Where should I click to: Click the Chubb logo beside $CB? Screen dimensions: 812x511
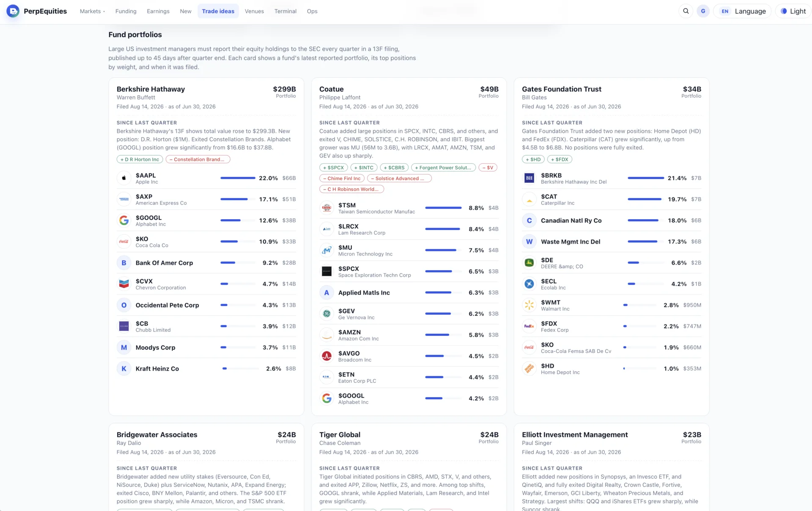(x=124, y=326)
